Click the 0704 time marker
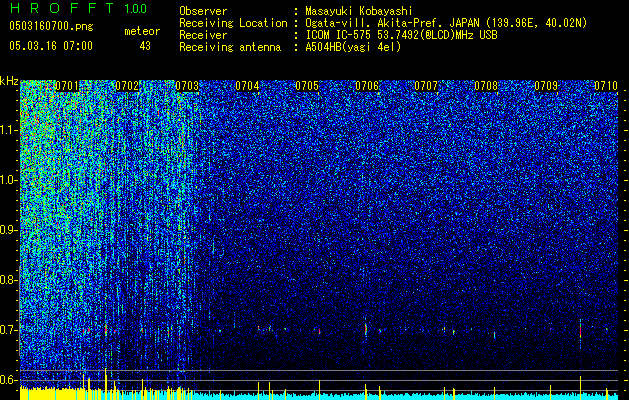 [247, 86]
